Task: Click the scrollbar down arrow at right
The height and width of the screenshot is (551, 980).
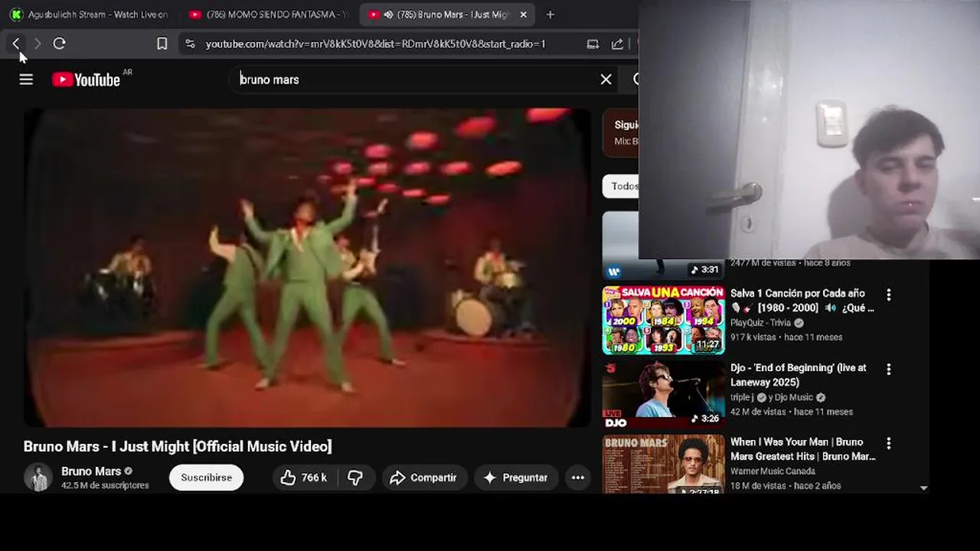Action: point(924,488)
